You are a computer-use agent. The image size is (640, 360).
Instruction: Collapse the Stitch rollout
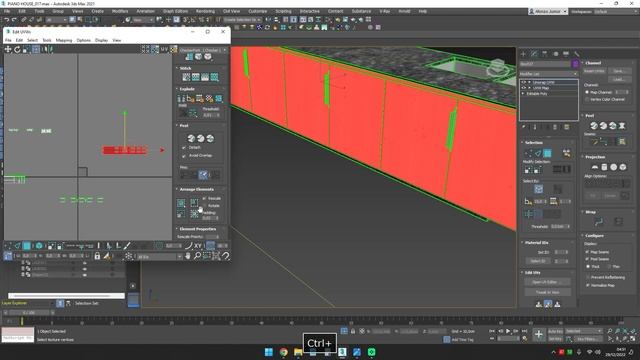[x=185, y=68]
